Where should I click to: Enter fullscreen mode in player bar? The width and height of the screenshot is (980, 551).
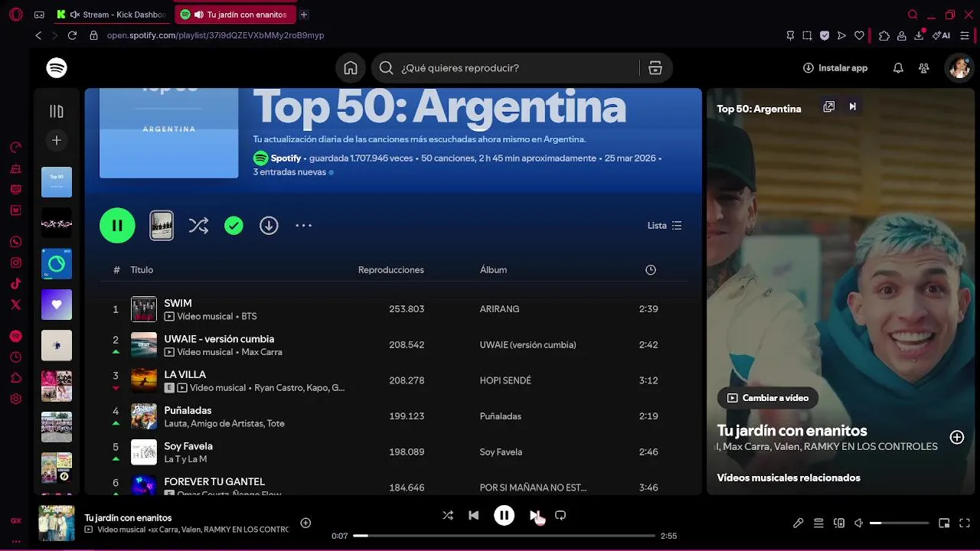tap(965, 523)
